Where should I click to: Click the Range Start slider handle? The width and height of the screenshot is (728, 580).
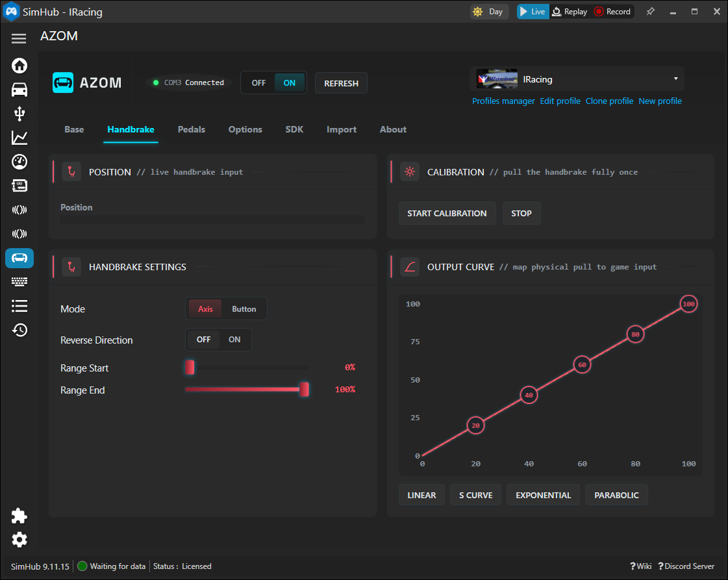coord(190,368)
